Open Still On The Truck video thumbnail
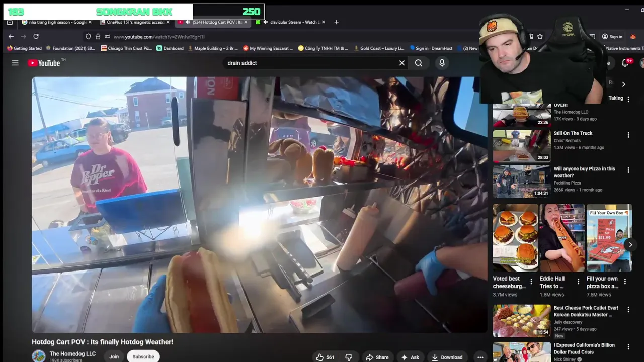 point(522,145)
